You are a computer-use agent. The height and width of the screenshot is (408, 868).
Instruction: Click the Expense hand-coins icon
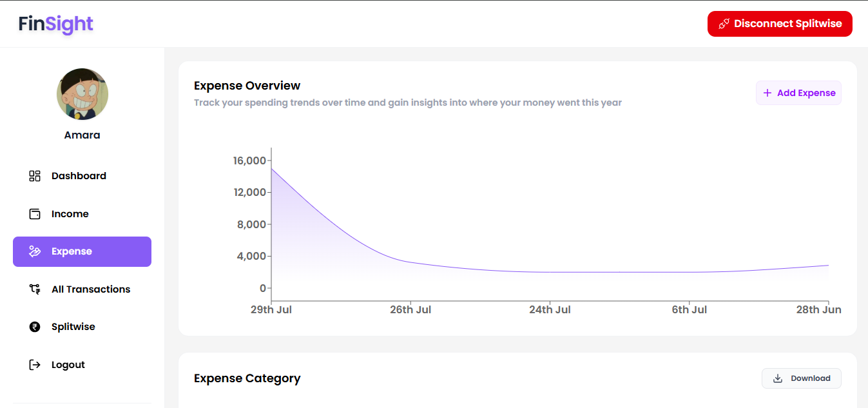coord(35,251)
